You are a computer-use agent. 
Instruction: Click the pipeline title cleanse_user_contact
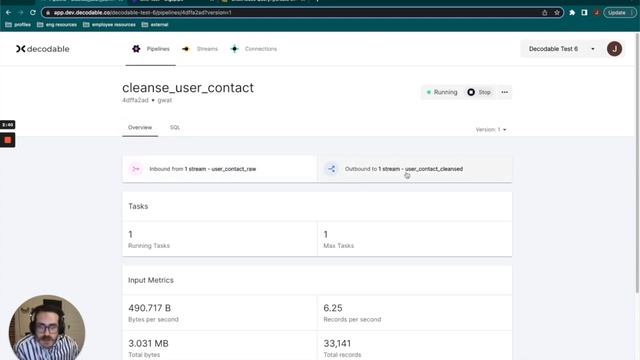(188, 88)
